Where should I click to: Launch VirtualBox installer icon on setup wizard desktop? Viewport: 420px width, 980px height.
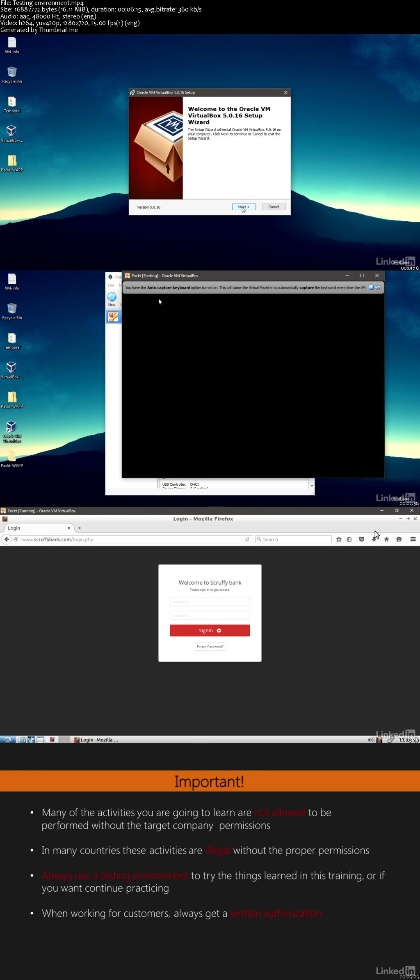12,134
